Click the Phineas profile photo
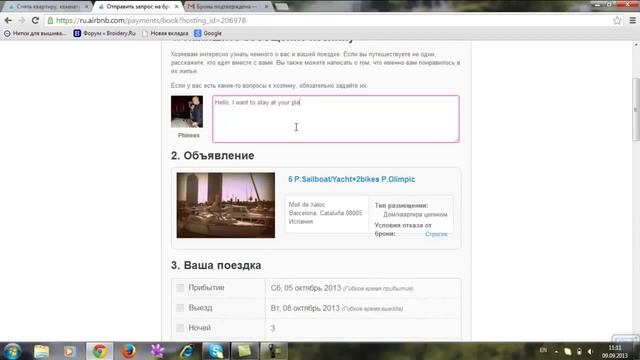 (187, 112)
